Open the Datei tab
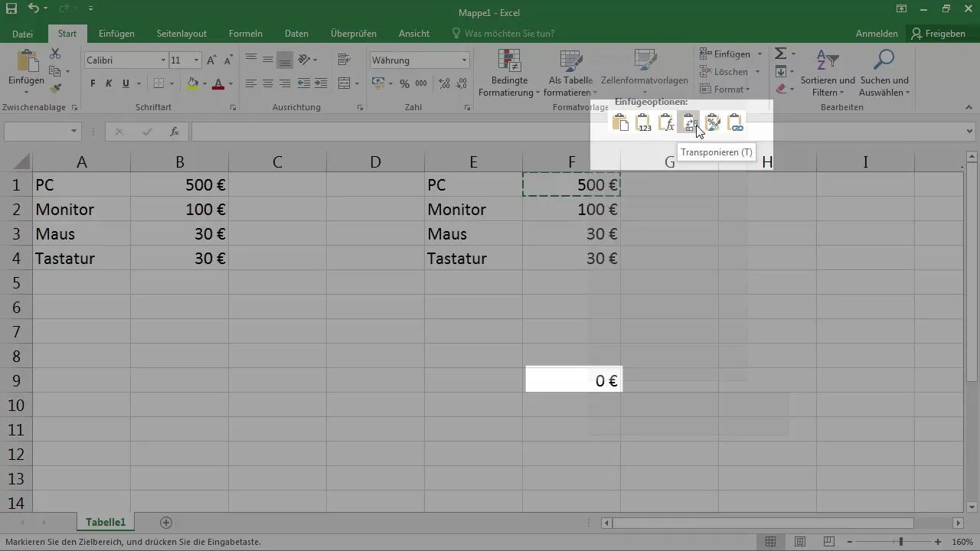 (22, 34)
